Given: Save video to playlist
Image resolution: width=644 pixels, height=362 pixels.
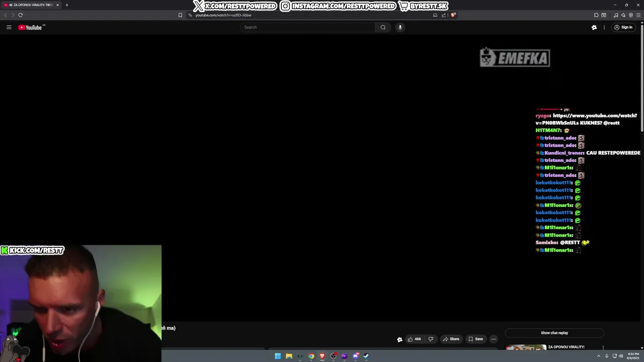Looking at the screenshot, I should [x=475, y=339].
